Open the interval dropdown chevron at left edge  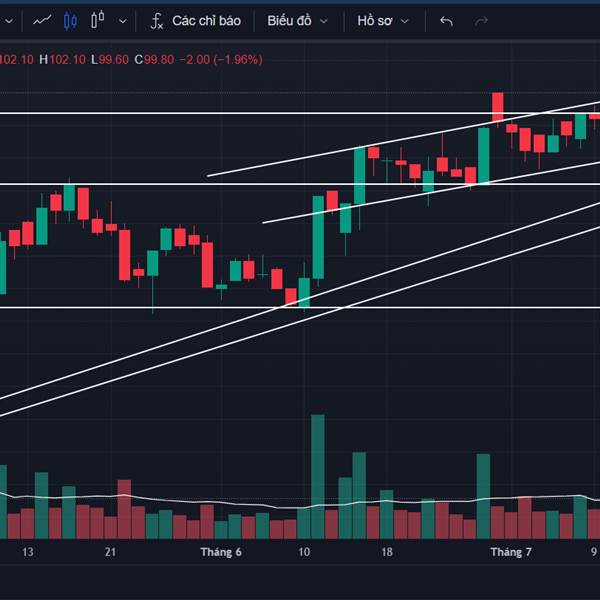tap(9, 21)
